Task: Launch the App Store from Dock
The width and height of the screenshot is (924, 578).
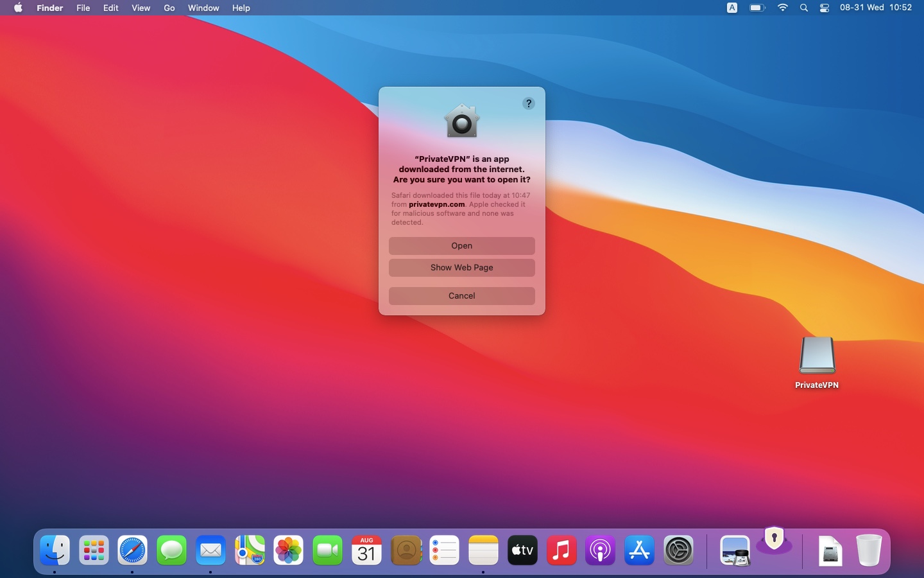Action: 639,550
